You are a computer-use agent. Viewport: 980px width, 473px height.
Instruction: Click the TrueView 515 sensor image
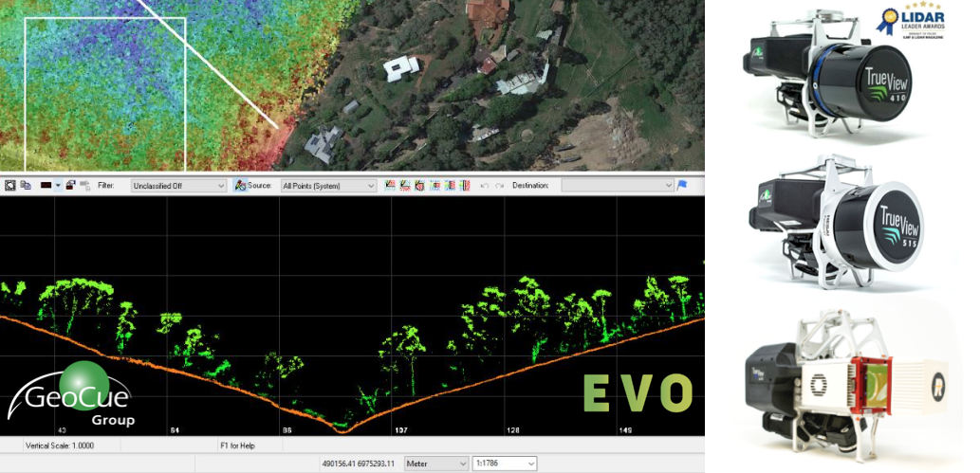[x=835, y=222]
